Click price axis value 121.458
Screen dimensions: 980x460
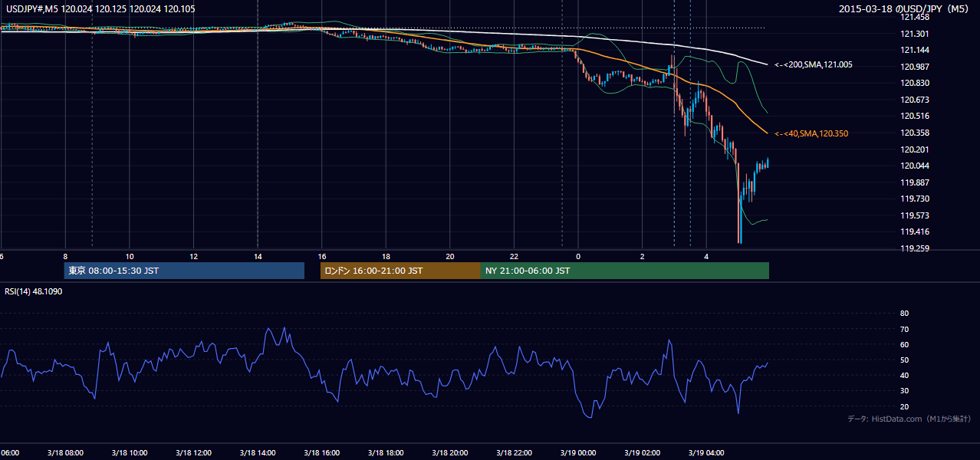[x=914, y=17]
